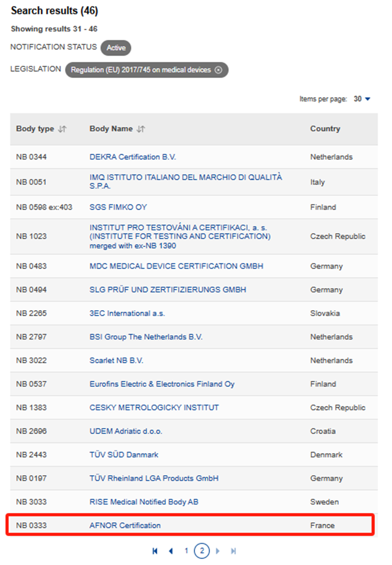Open Scarlet NB B.V. link
This screenshot has width=392, height=565.
click(x=117, y=361)
